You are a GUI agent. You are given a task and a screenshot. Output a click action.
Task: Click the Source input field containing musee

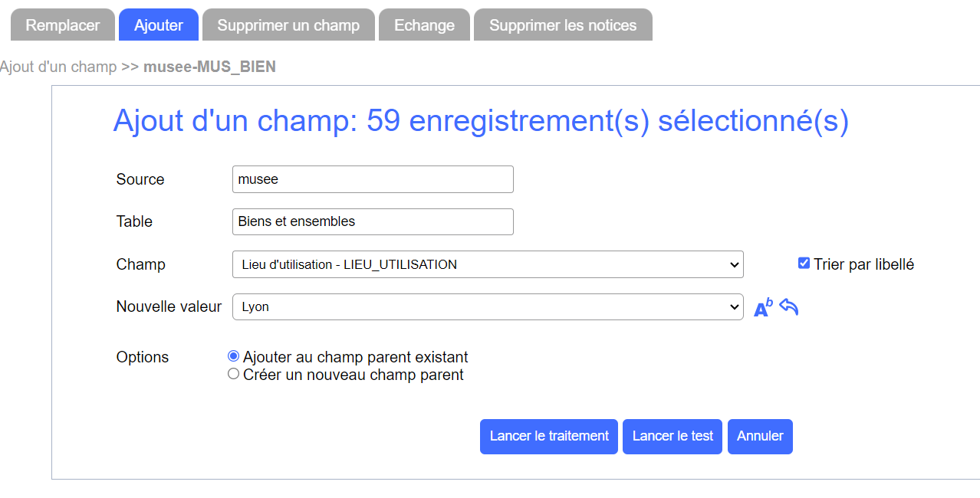click(x=373, y=179)
